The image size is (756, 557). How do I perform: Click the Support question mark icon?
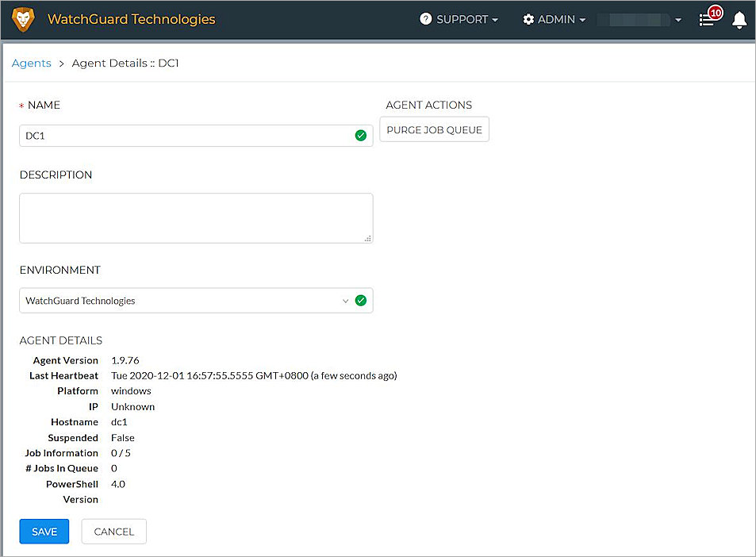[426, 19]
